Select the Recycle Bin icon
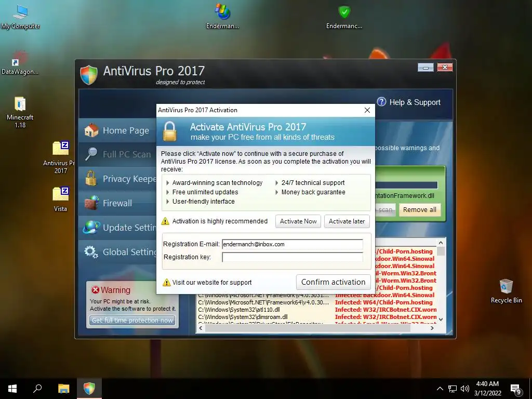The width and height of the screenshot is (532, 399). tap(506, 291)
